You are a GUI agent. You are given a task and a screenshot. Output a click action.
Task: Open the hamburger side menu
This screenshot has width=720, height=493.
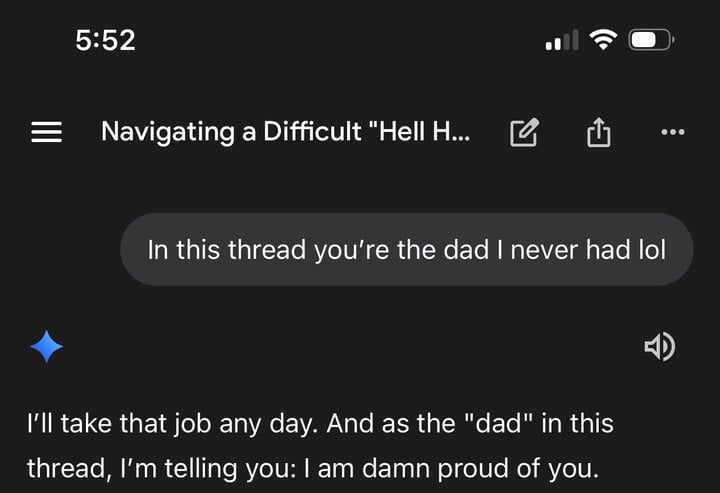(47, 133)
